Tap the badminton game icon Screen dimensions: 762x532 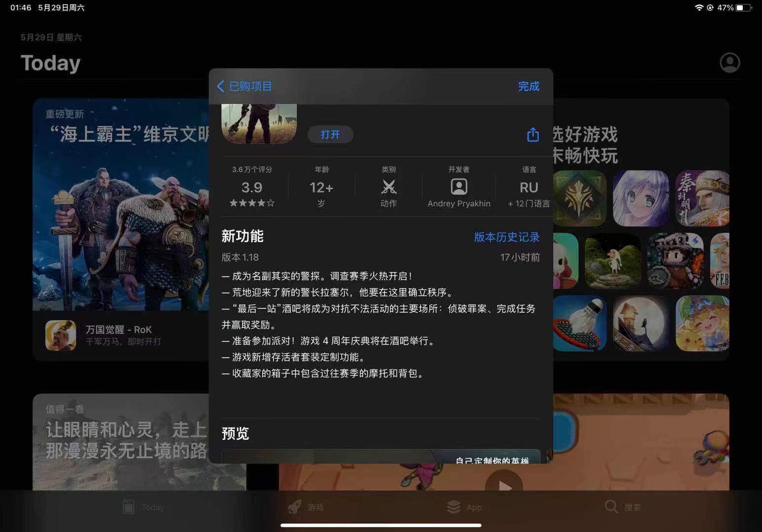pyautogui.click(x=580, y=324)
